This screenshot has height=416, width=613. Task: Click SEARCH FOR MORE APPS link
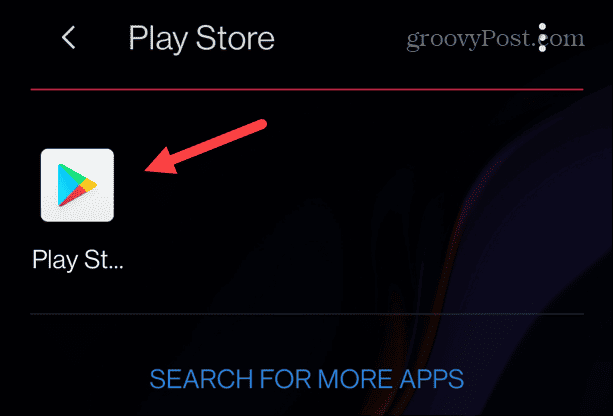coord(306,378)
